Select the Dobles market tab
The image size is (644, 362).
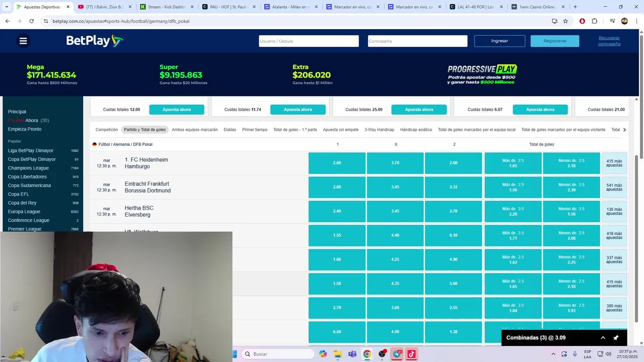pyautogui.click(x=230, y=130)
